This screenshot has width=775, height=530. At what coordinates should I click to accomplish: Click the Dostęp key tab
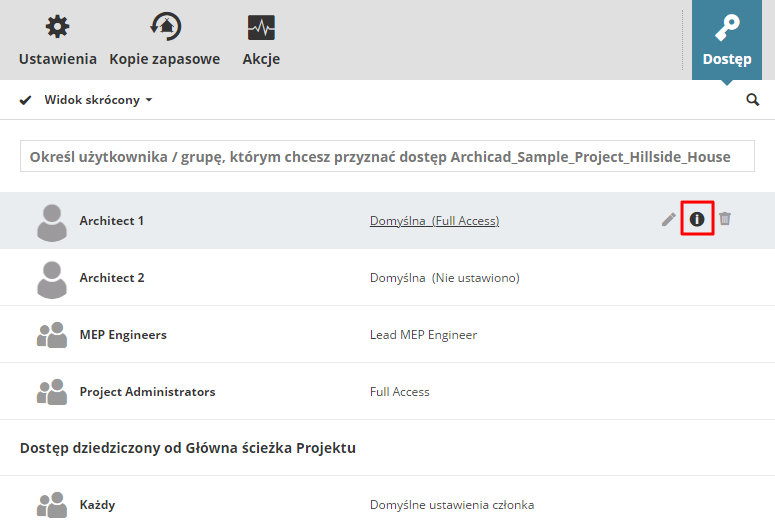pyautogui.click(x=727, y=41)
